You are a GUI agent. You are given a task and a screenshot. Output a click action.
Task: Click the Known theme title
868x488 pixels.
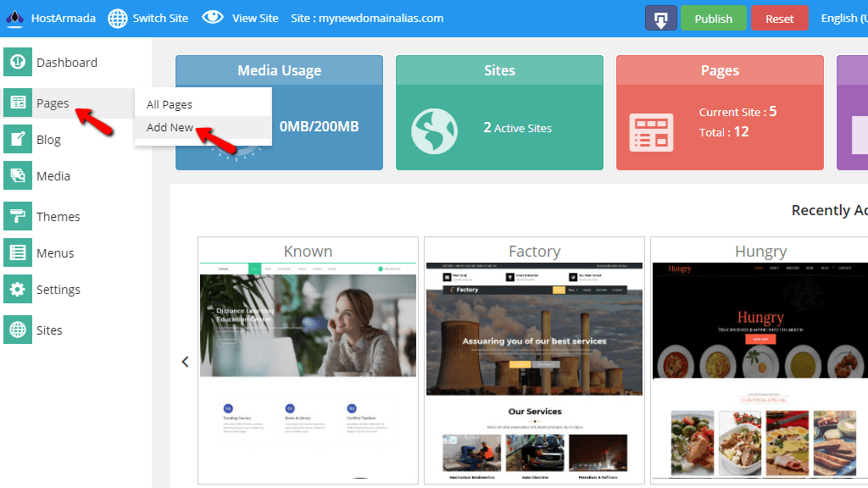pos(308,251)
